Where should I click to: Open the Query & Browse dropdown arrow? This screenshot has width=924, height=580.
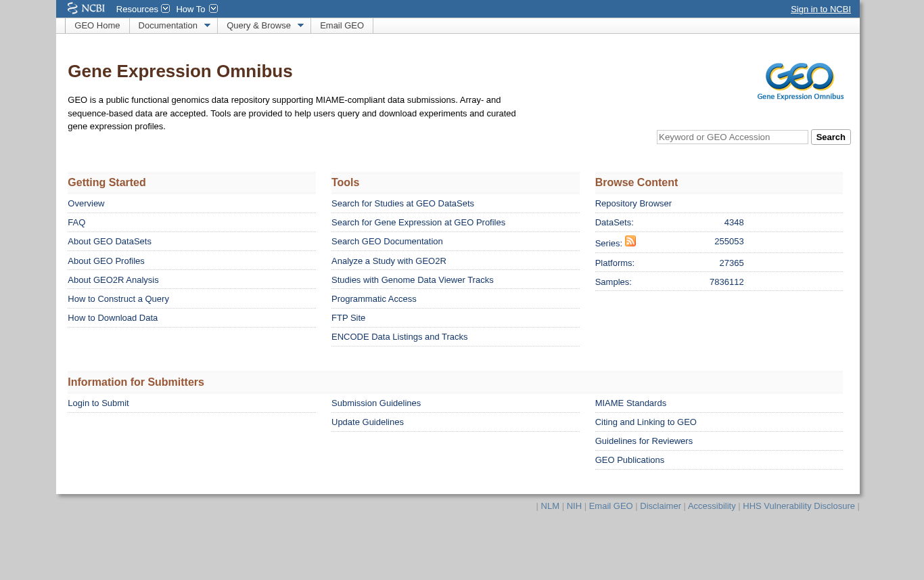coord(300,26)
